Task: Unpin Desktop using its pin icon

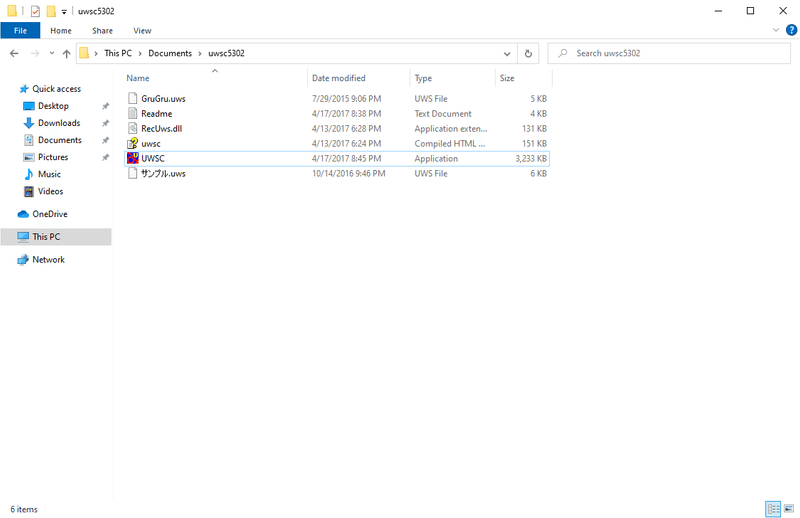Action: tap(105, 106)
